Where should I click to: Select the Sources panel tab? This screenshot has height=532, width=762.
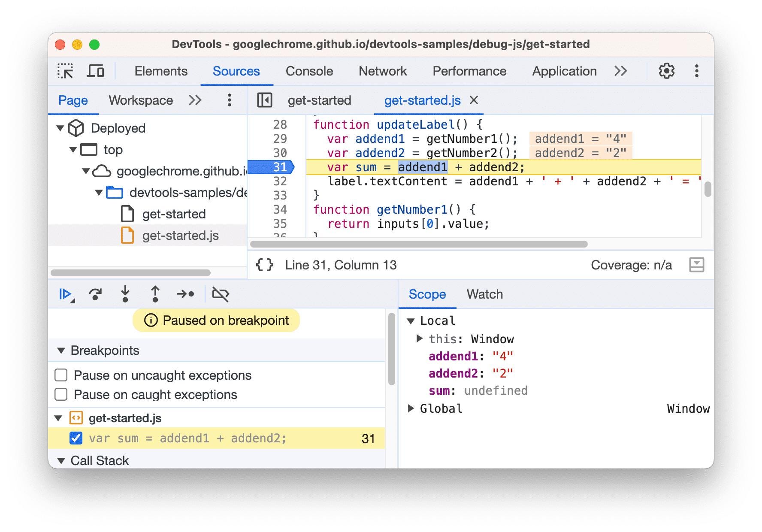pos(236,71)
